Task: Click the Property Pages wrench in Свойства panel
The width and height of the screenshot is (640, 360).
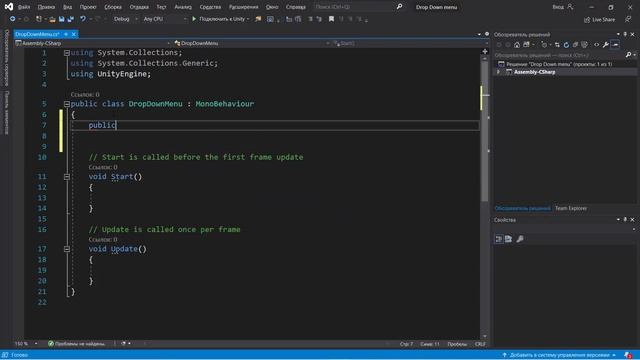Action: pyautogui.click(x=520, y=239)
